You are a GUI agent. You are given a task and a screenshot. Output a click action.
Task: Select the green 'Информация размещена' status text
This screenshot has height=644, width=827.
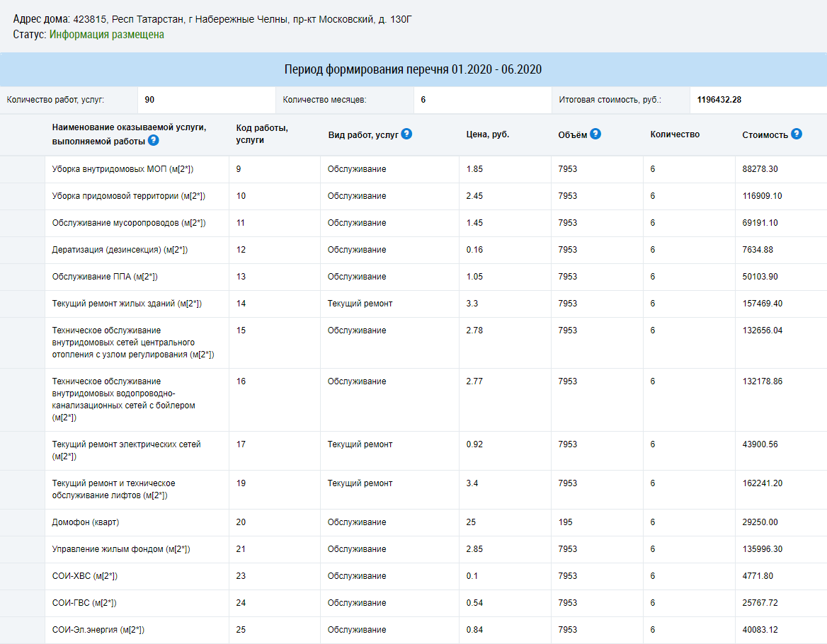click(106, 35)
